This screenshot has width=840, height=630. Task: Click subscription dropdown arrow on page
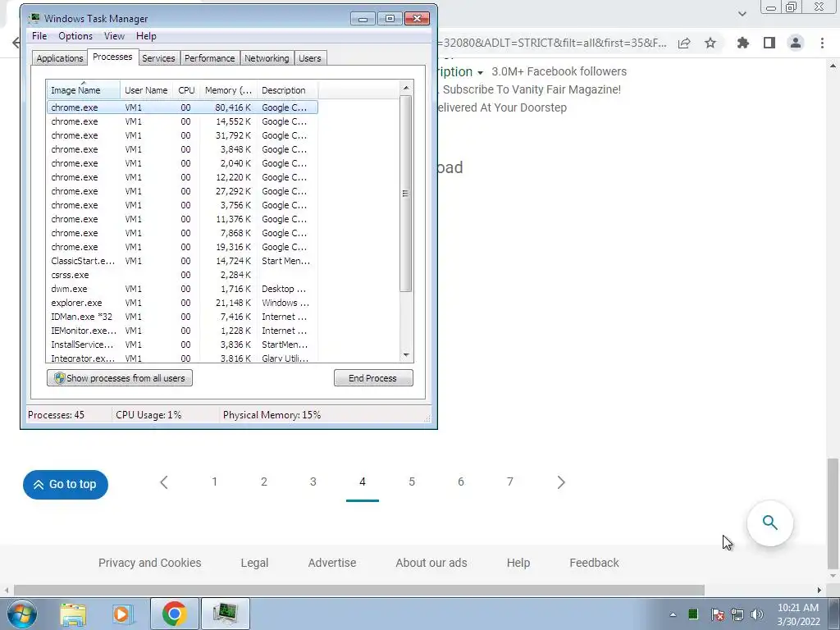point(480,73)
